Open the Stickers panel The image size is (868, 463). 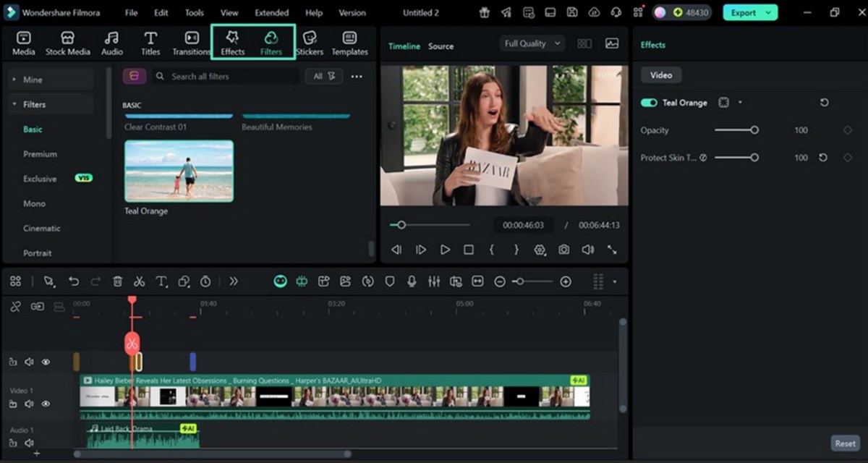pyautogui.click(x=310, y=43)
